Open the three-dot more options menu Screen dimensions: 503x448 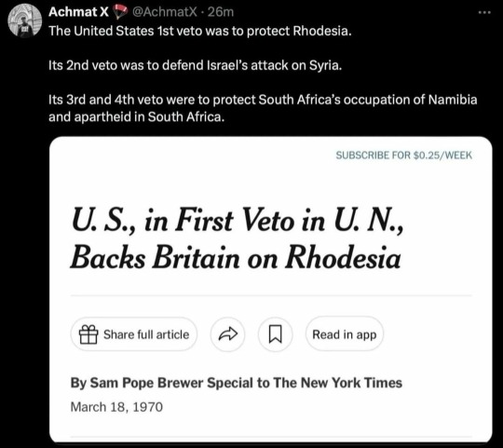[x=484, y=12]
